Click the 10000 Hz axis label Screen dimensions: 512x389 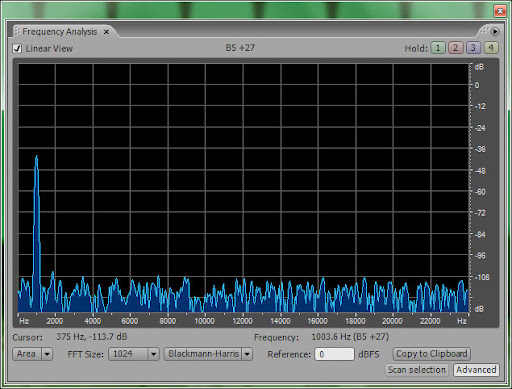[204, 321]
